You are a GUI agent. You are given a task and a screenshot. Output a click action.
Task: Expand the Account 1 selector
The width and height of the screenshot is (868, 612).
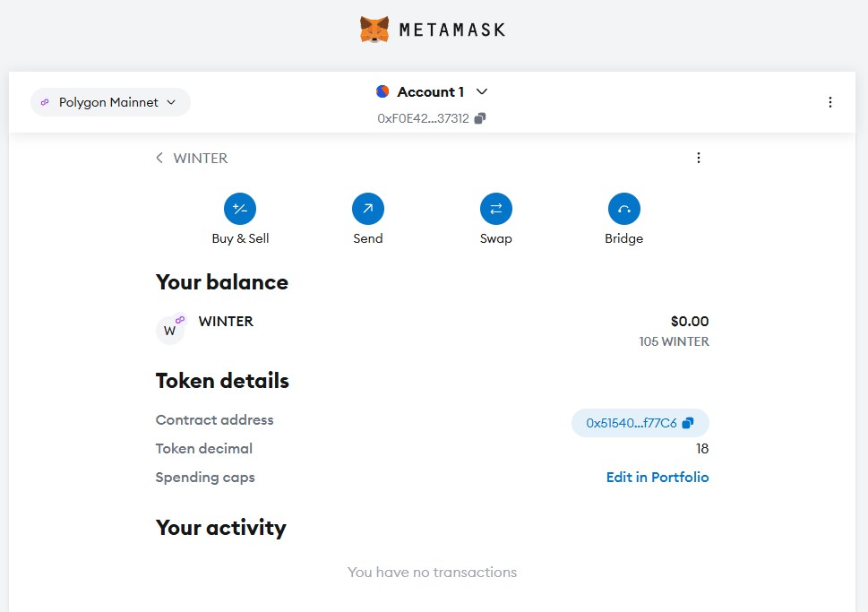pyautogui.click(x=482, y=91)
